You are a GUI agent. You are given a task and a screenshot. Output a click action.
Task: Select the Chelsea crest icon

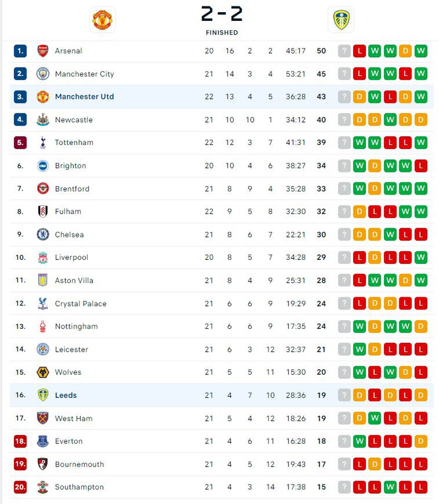(x=43, y=234)
